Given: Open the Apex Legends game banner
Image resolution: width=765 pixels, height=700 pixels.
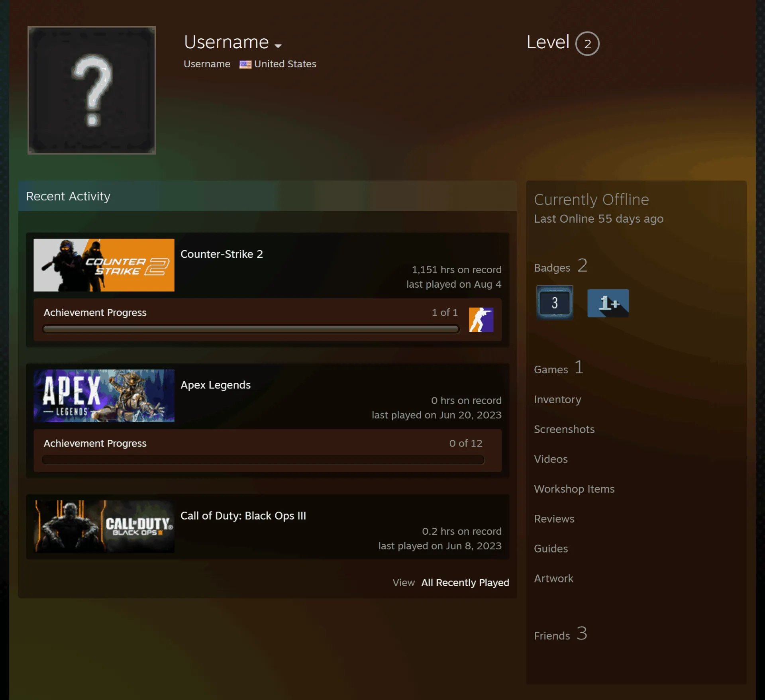Looking at the screenshot, I should pos(104,396).
